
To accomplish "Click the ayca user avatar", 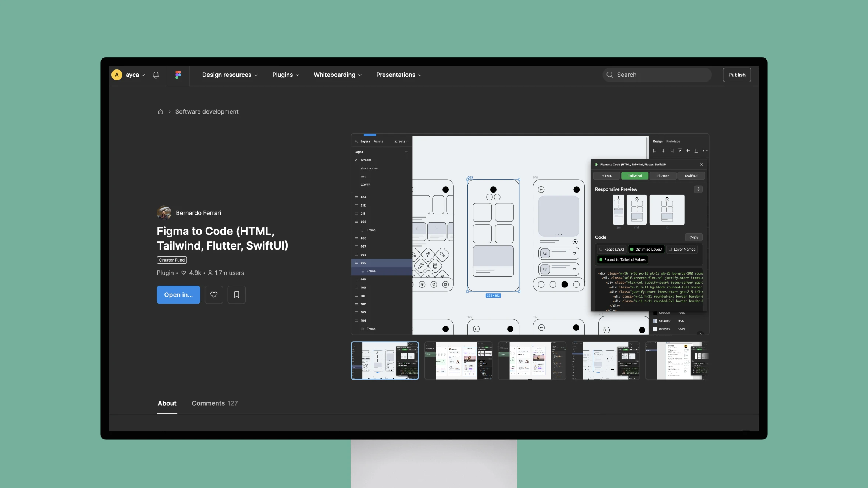I will click(x=117, y=75).
